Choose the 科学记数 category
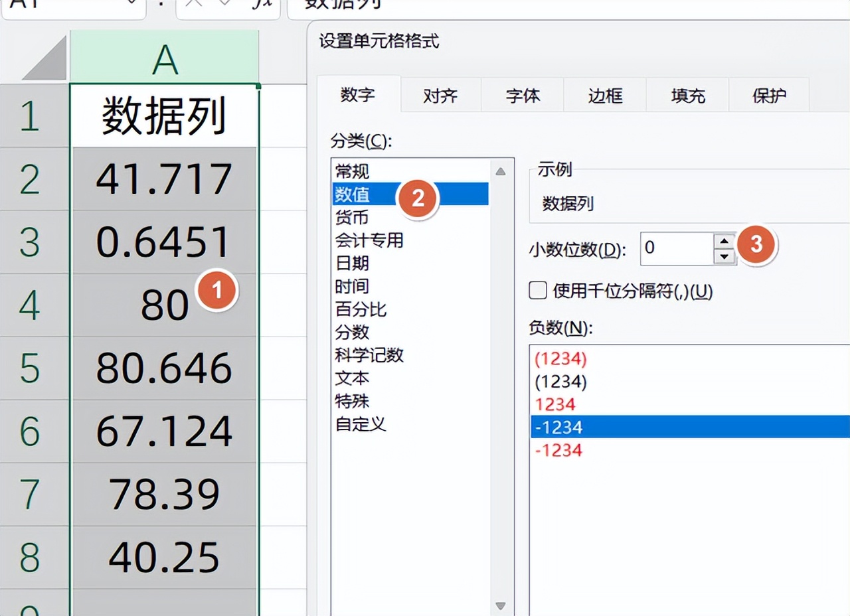850x616 pixels. click(x=410, y=354)
